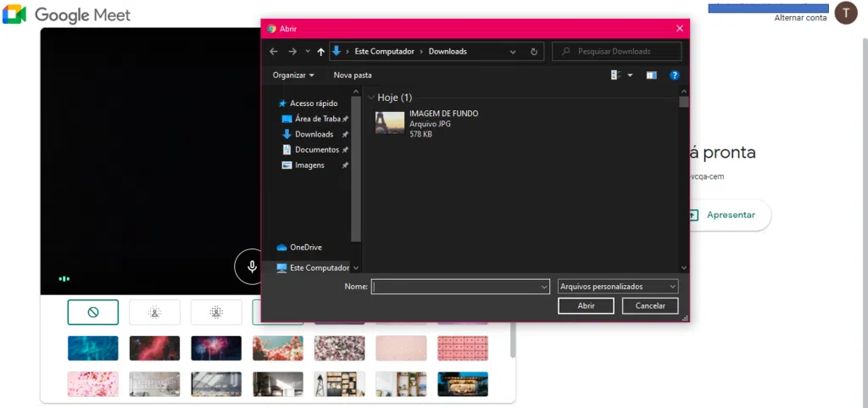The height and width of the screenshot is (408, 868).
Task: Open the Organizar dropdown menu
Action: pyautogui.click(x=293, y=75)
